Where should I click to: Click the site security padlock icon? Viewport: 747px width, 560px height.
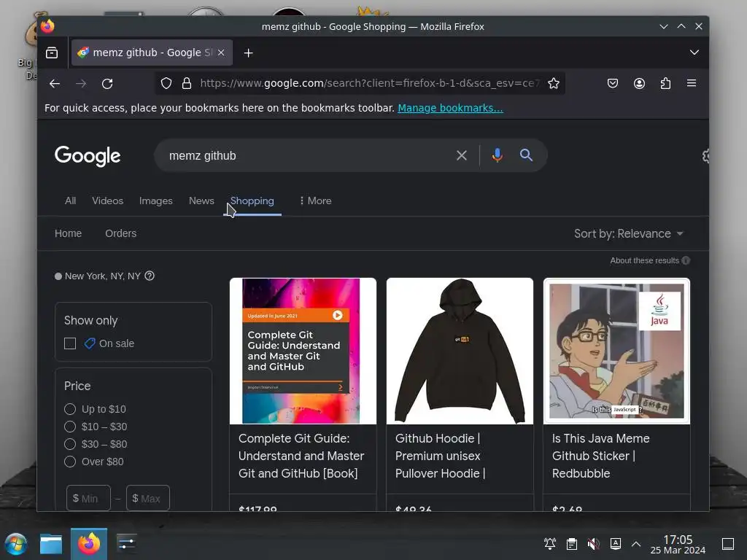point(187,83)
